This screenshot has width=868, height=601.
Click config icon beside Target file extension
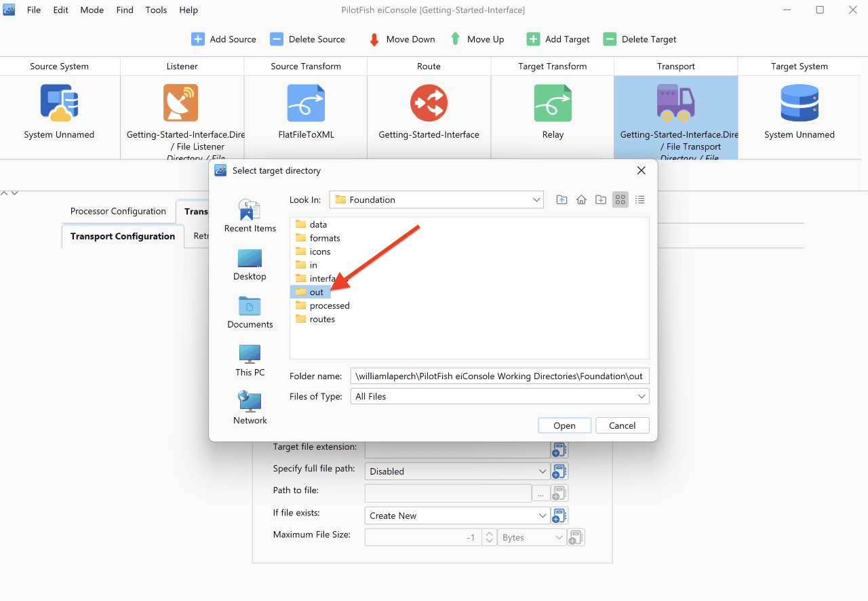pyautogui.click(x=559, y=449)
